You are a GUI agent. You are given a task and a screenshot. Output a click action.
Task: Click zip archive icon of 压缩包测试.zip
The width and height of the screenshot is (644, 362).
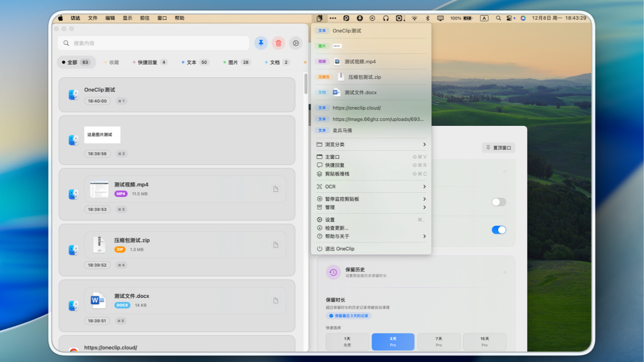point(99,244)
